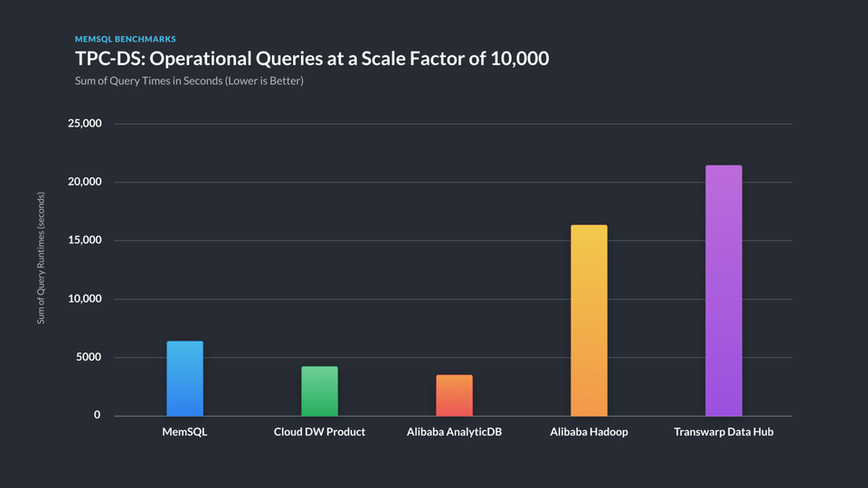Click the Alibaba Hadoop axis label

pyautogui.click(x=589, y=432)
